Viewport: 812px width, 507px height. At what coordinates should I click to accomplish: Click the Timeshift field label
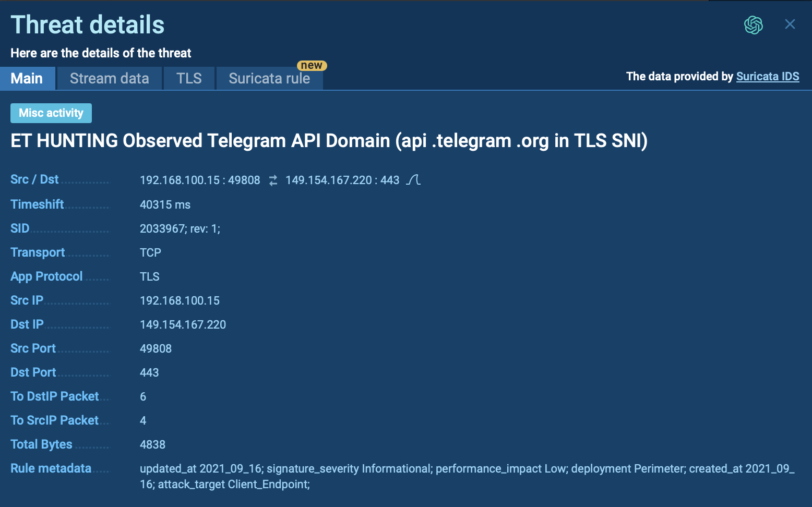point(37,204)
